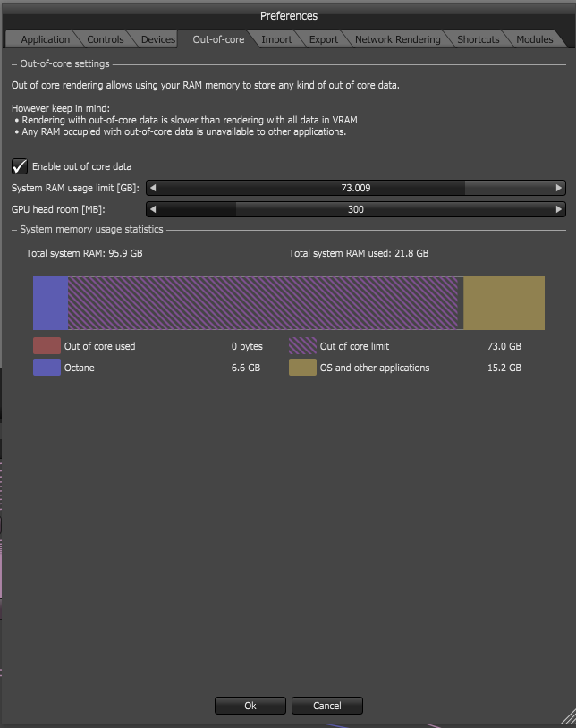Click the '15.2 GB' OS usage value
Screen dimensions: 576x728
pos(504,368)
